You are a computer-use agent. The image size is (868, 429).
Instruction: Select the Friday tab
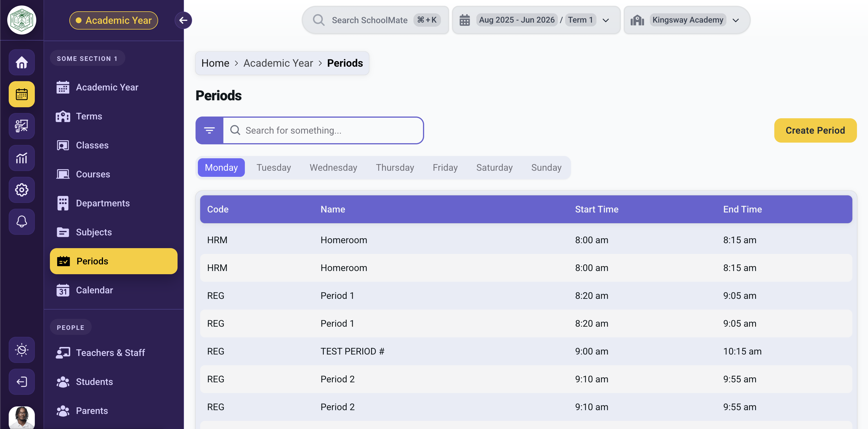[x=445, y=167]
